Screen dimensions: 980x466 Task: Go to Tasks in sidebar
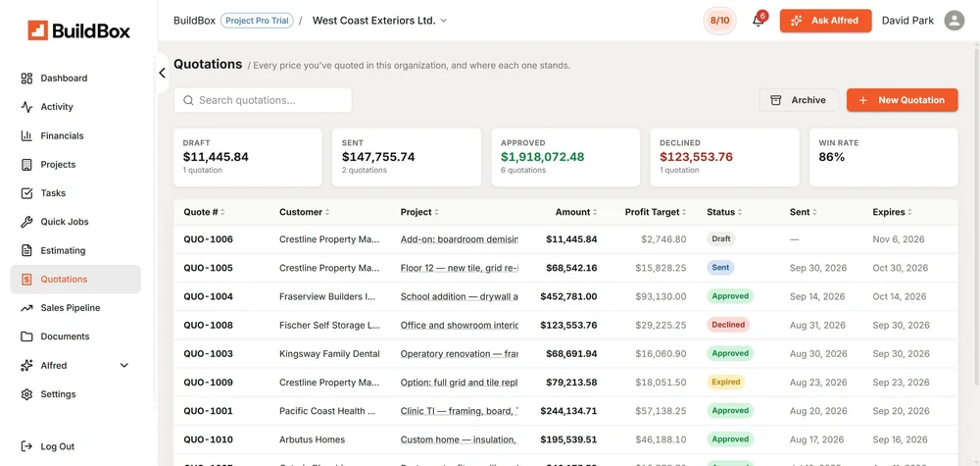[75, 193]
